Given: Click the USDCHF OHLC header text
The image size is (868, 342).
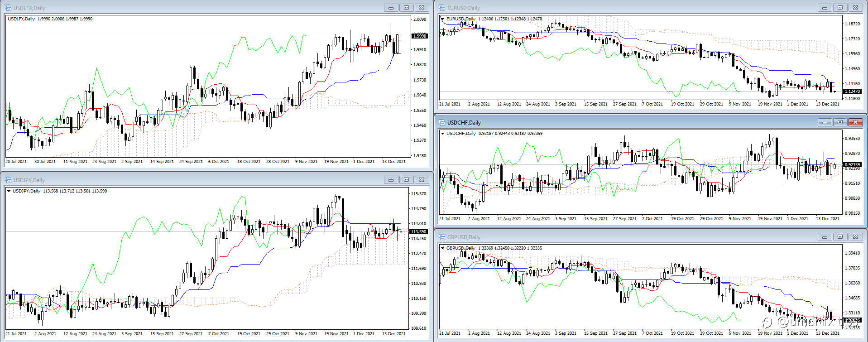Looking at the screenshot, I should [494, 134].
